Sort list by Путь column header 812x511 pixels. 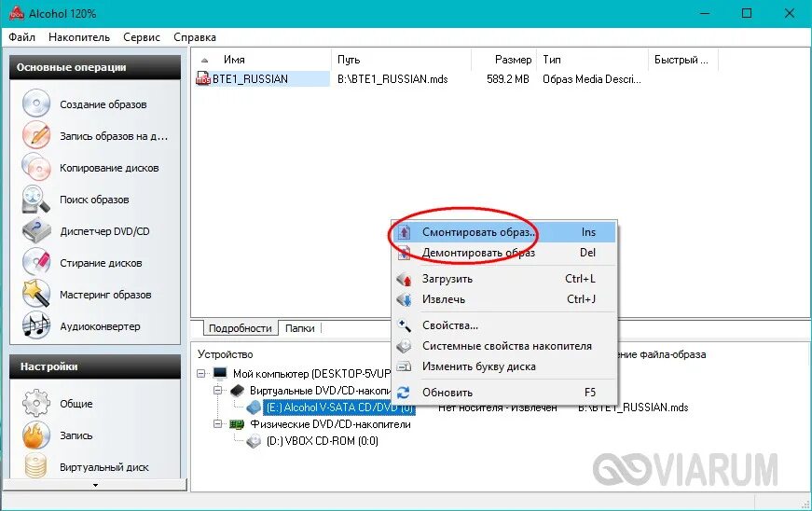coord(401,60)
